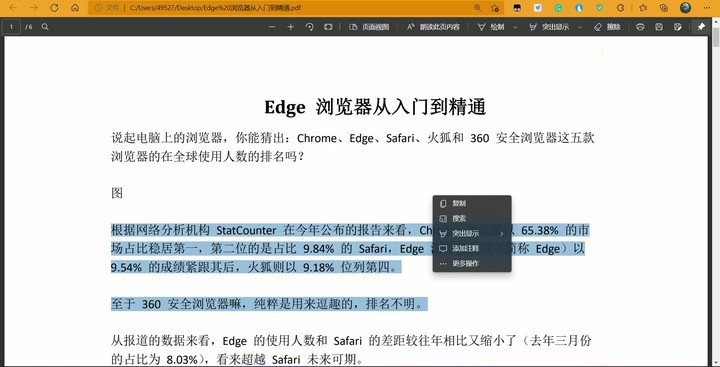Click the page number input field

point(11,27)
